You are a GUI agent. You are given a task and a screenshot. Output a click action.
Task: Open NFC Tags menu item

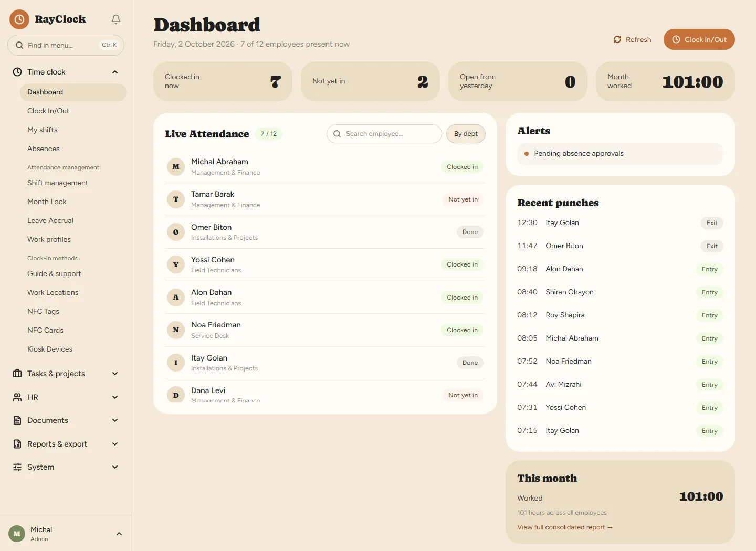(73, 311)
